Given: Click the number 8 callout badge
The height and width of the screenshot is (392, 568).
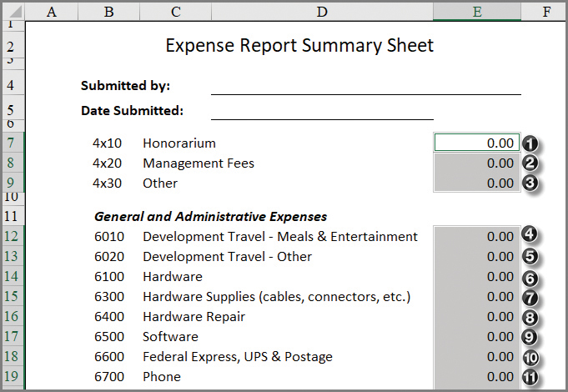Looking at the screenshot, I should [x=530, y=317].
